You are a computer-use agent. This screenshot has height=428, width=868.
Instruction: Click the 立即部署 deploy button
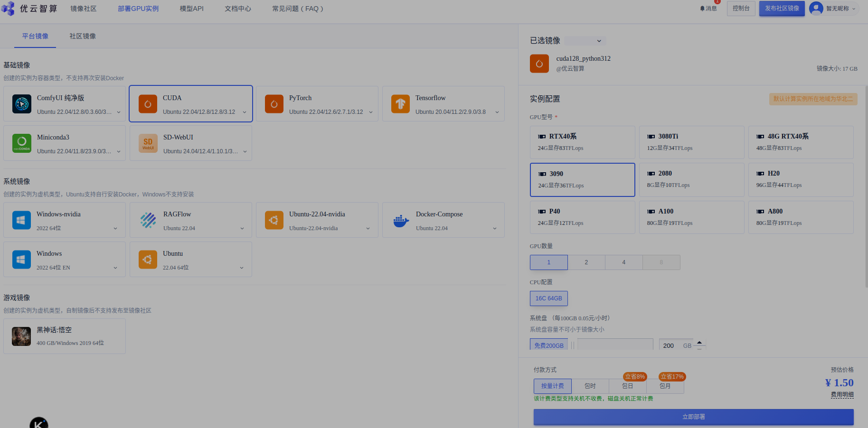tap(693, 417)
